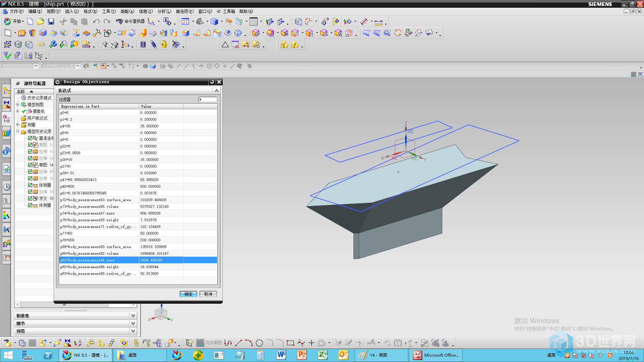Collapse the 表达式 section in dialog
This screenshot has height=362, width=644.
[x=217, y=90]
